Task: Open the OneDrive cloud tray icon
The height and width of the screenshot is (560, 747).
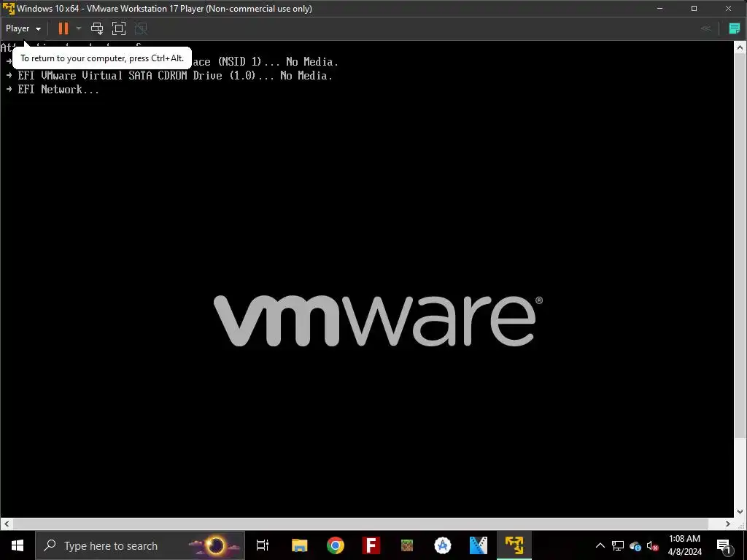Action: click(x=635, y=545)
